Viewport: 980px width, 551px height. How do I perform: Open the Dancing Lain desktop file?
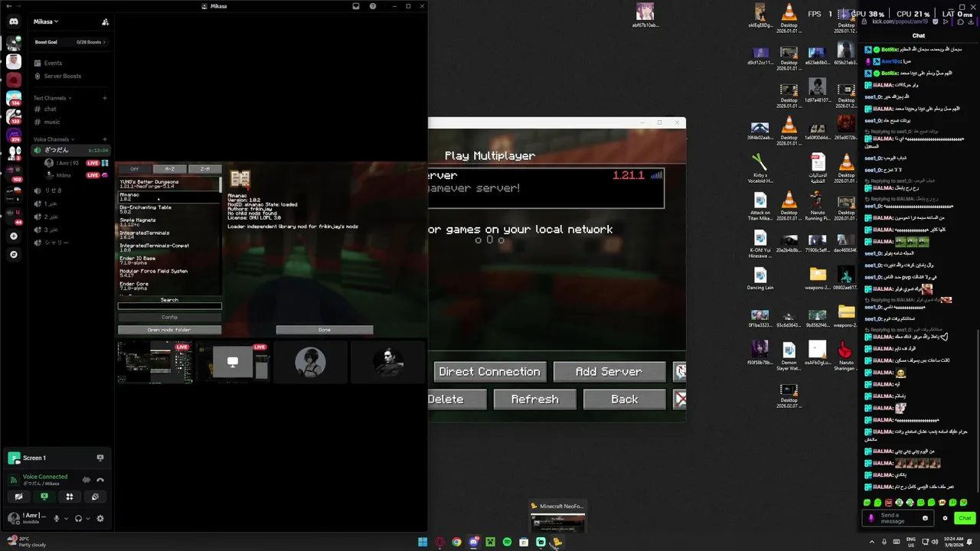[760, 279]
